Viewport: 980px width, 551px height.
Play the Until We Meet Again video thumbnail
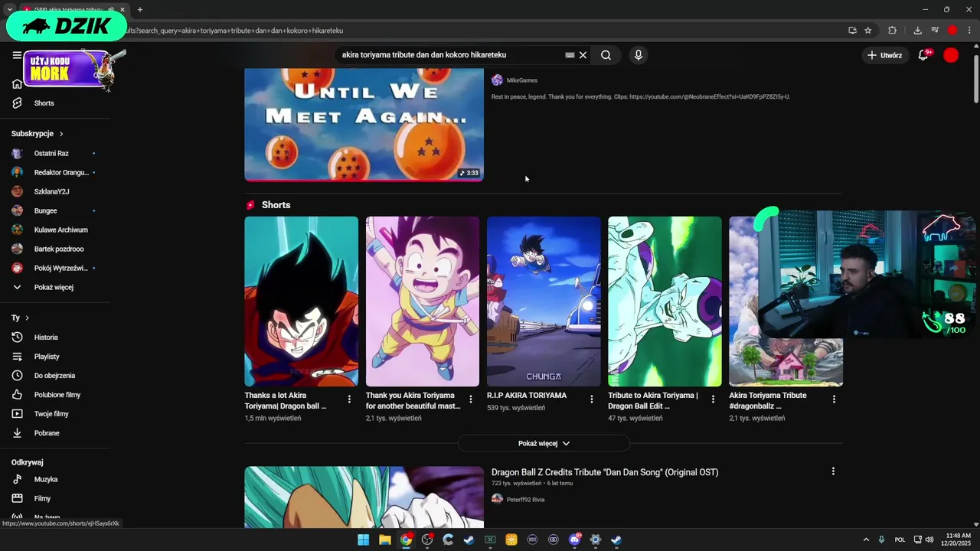pos(364,125)
